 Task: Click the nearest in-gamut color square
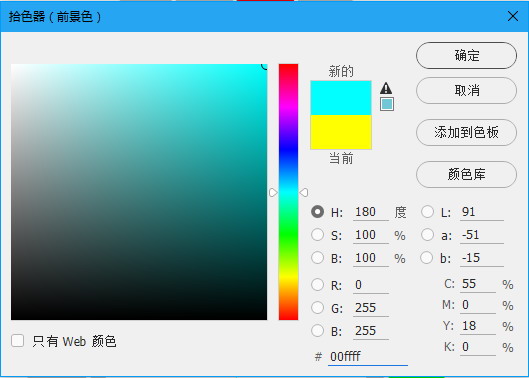387,104
